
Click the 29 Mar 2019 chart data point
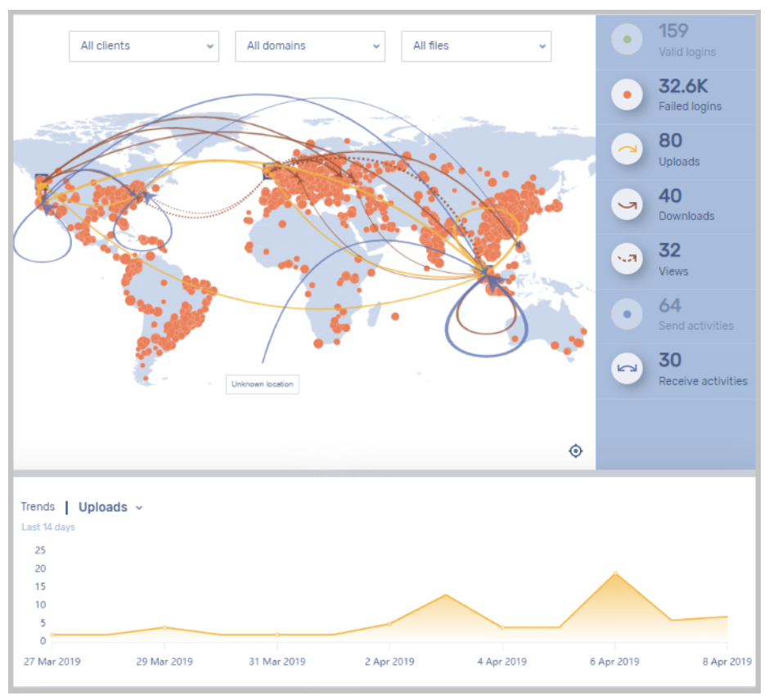click(x=164, y=627)
